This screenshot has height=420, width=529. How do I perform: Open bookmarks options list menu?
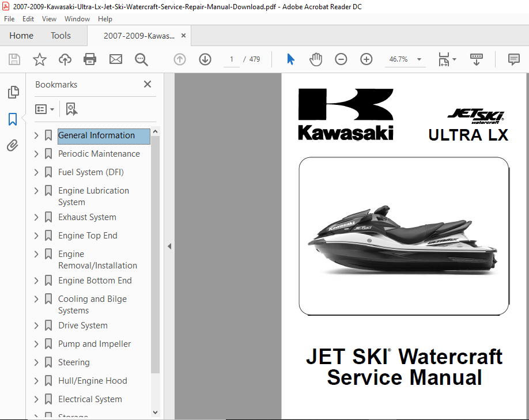click(x=44, y=109)
